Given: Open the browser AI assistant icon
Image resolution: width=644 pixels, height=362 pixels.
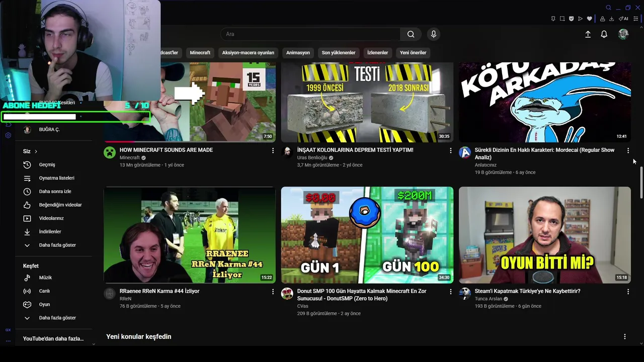Looking at the screenshot, I should (623, 19).
